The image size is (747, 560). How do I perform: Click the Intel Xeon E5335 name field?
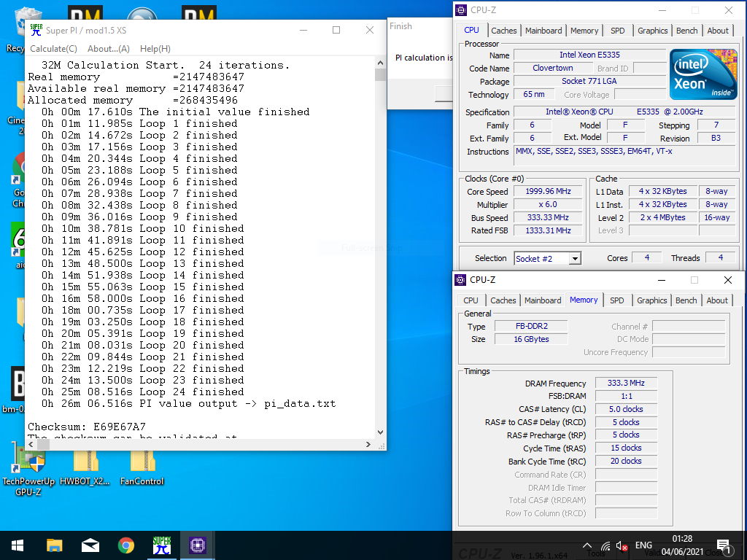click(589, 55)
